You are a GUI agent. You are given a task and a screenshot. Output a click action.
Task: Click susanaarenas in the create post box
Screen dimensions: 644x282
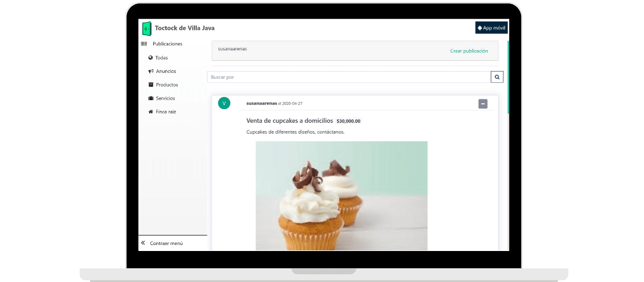click(x=233, y=49)
